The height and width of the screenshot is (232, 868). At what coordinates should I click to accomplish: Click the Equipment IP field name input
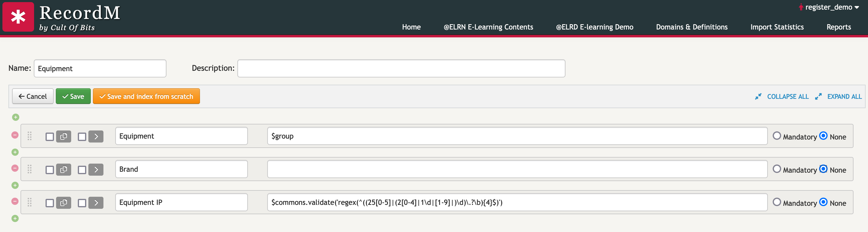tap(181, 202)
